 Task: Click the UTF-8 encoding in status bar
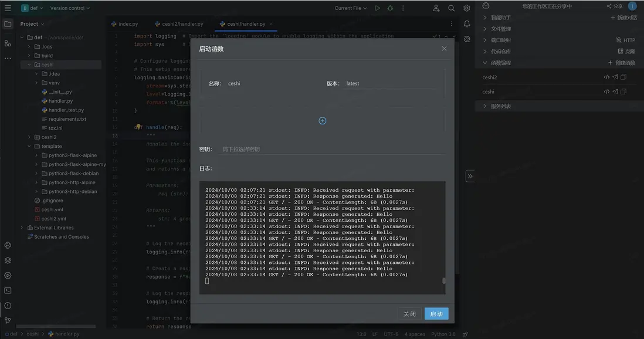point(391,334)
